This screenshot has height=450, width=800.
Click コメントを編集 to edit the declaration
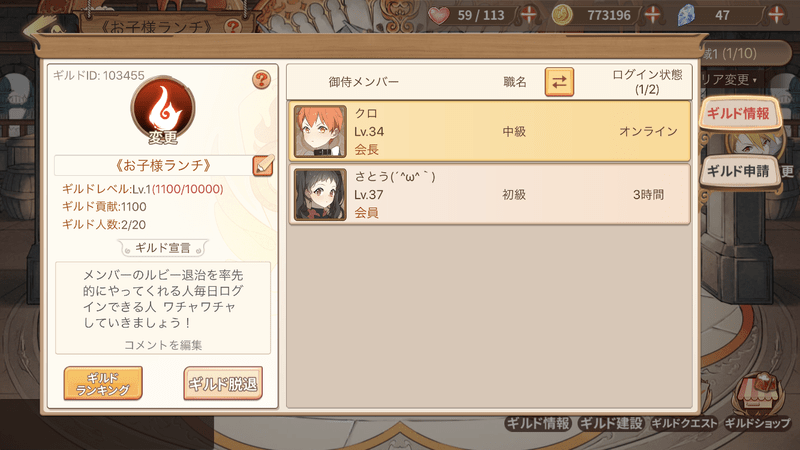pyautogui.click(x=163, y=345)
